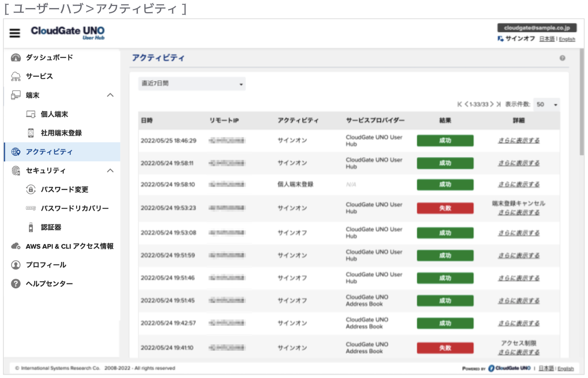Click the パスワードリカバリー key icon
The width and height of the screenshot is (588, 378).
31,208
